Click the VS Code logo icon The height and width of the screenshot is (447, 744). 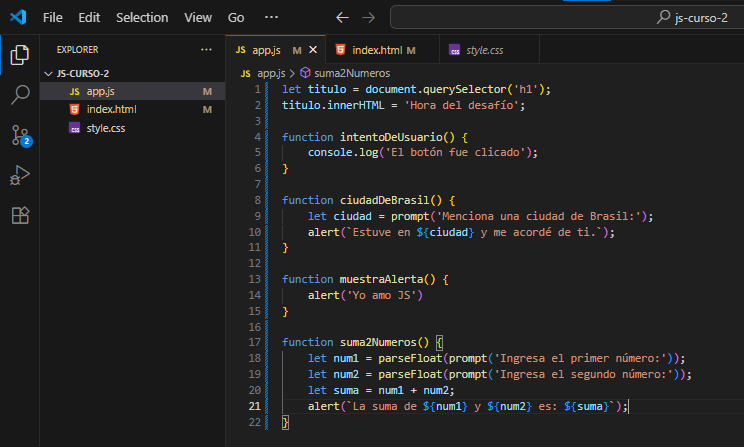point(18,18)
